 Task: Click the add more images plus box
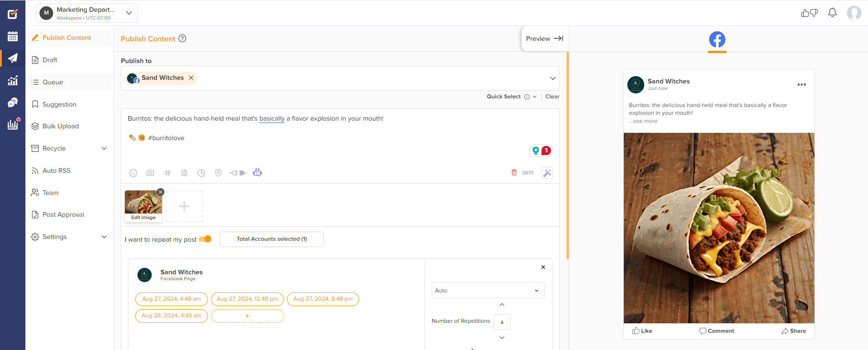pyautogui.click(x=184, y=206)
